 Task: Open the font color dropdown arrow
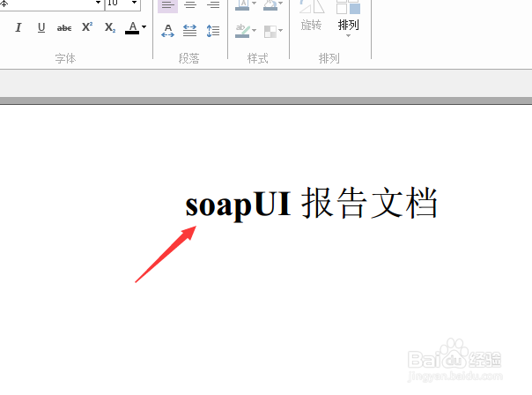[x=144, y=26]
